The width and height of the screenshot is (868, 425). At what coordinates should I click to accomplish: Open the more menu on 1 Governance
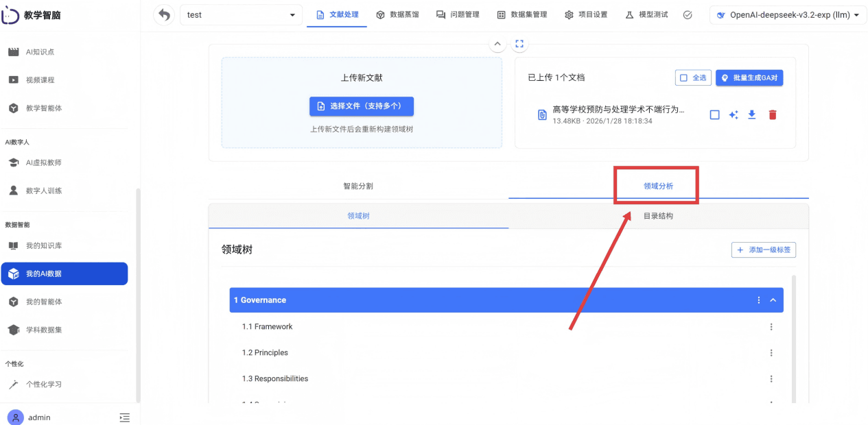759,300
